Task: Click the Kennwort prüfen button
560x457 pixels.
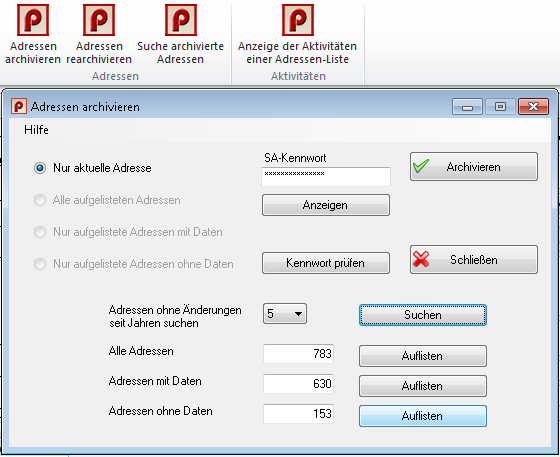Action: coord(326,263)
